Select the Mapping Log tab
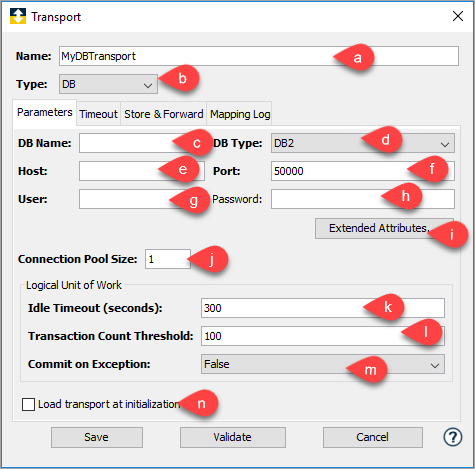The image size is (475, 469). [x=240, y=114]
